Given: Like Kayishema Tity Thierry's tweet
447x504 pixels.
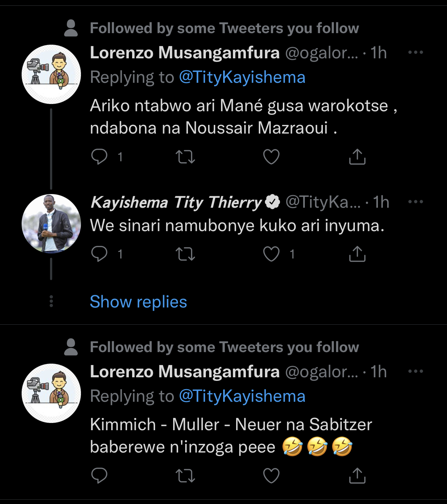Looking at the screenshot, I should (271, 254).
